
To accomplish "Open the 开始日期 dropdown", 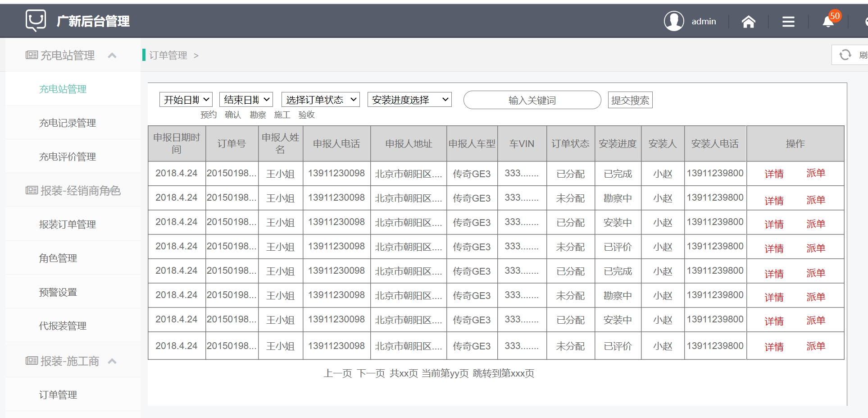I will coord(186,100).
